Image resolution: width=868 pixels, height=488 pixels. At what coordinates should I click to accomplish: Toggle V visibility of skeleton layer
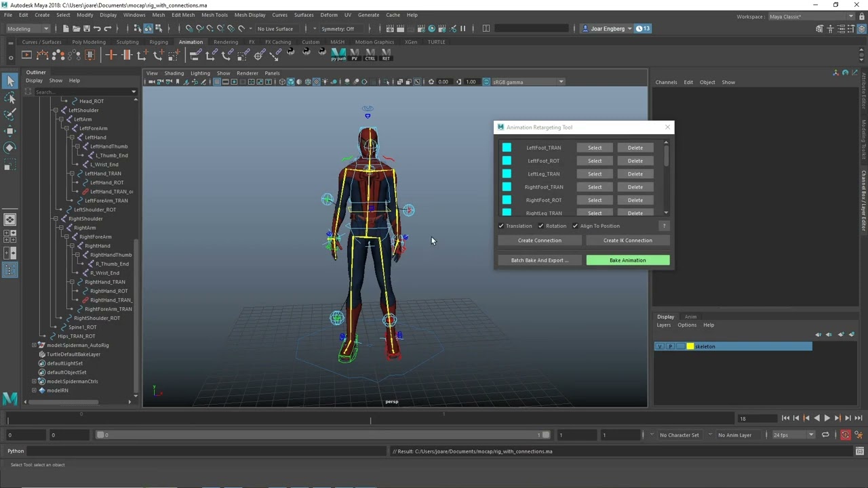coord(659,346)
